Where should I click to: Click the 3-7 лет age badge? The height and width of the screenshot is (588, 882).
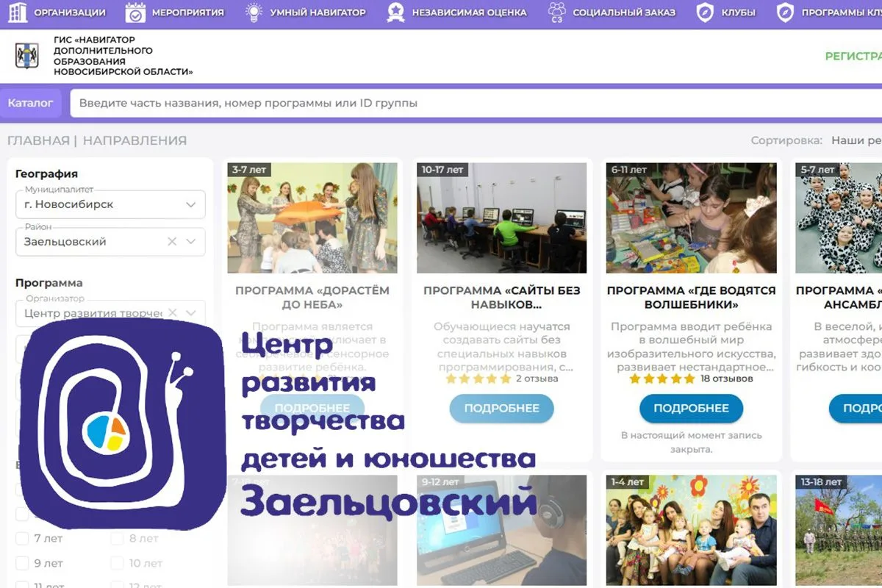(249, 170)
